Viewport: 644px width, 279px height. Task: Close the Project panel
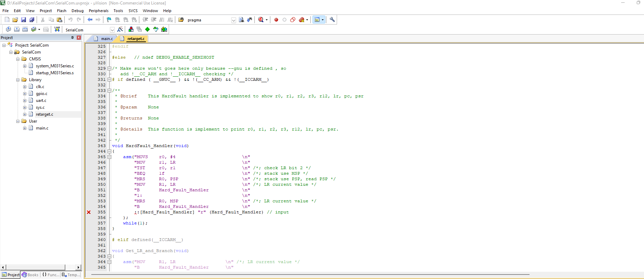(x=79, y=38)
